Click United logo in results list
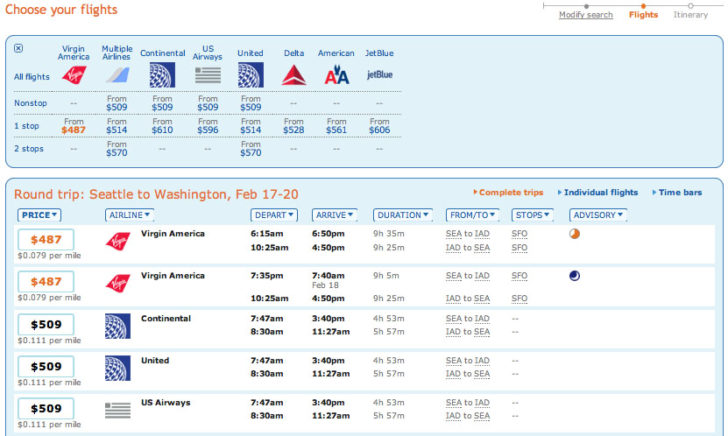Viewport: 728px width, 436px height. (x=117, y=368)
